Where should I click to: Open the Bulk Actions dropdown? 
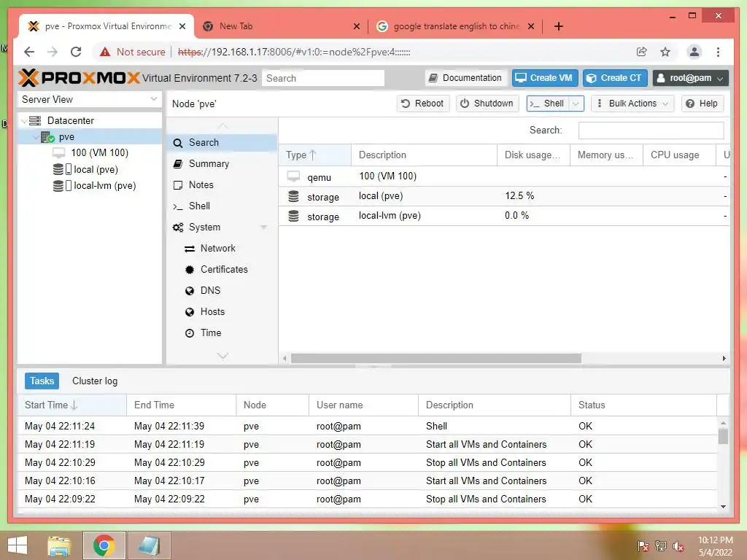point(632,104)
